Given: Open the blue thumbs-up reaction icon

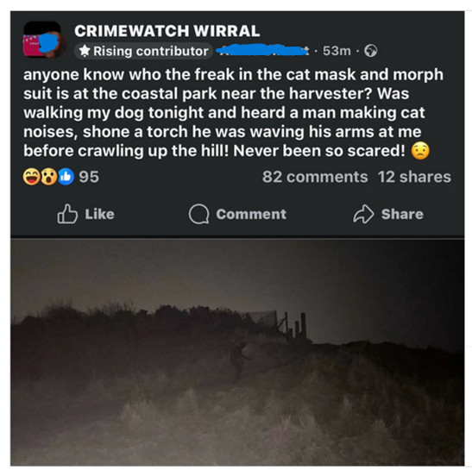Looking at the screenshot, I should 66,177.
